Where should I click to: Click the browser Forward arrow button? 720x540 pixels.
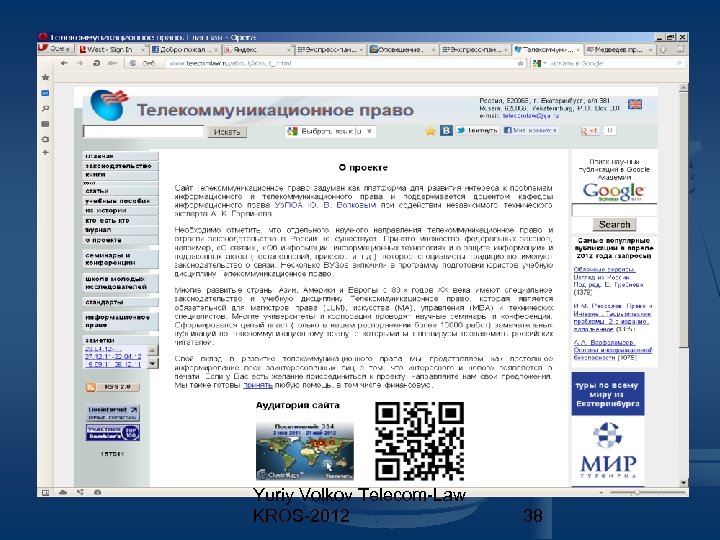80,63
